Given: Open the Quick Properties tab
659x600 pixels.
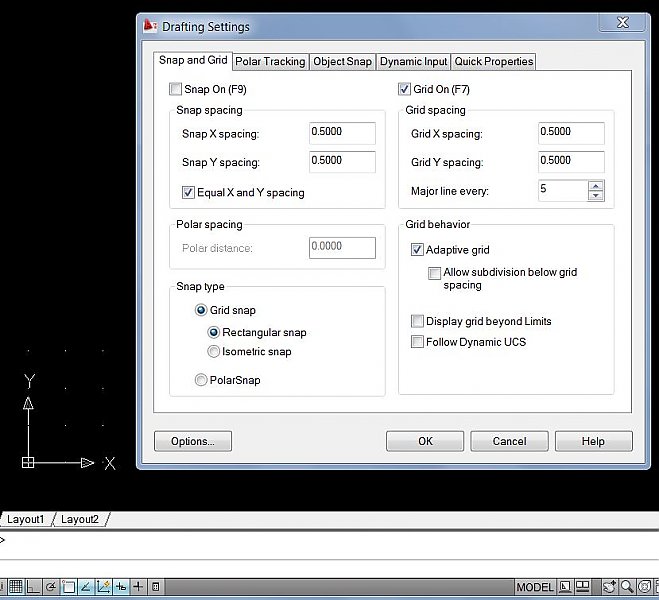Looking at the screenshot, I should tap(493, 61).
